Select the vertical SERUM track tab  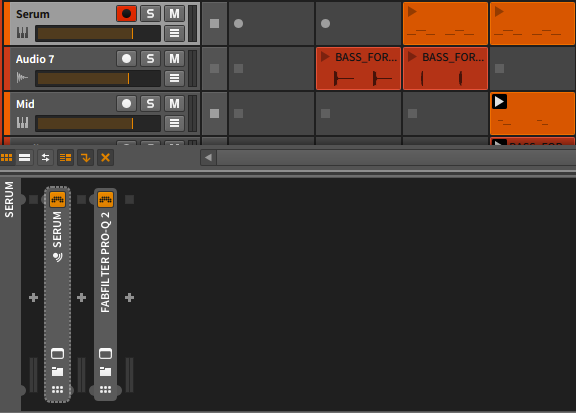coord(10,200)
